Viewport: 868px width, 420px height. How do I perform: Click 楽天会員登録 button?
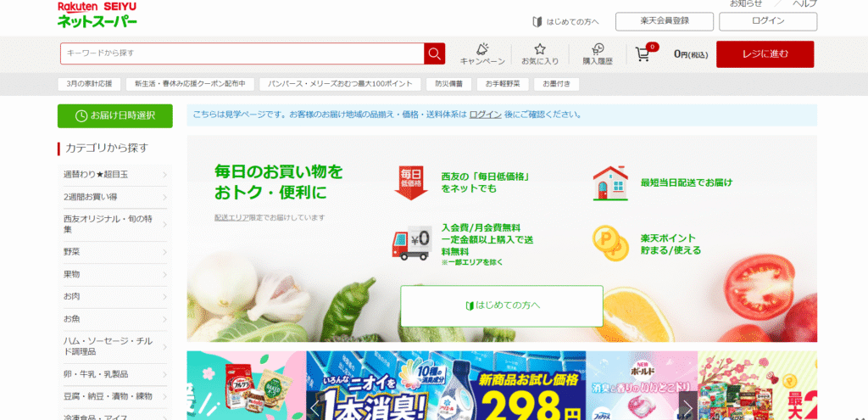665,21
